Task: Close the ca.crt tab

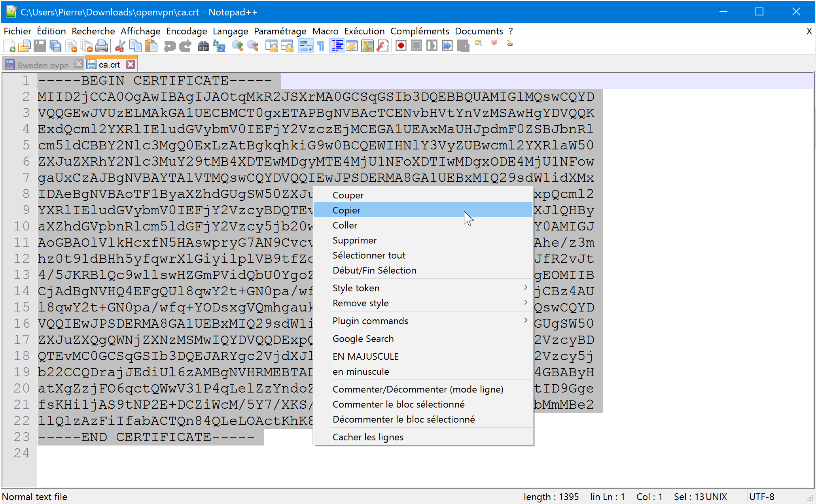Action: pyautogui.click(x=131, y=64)
